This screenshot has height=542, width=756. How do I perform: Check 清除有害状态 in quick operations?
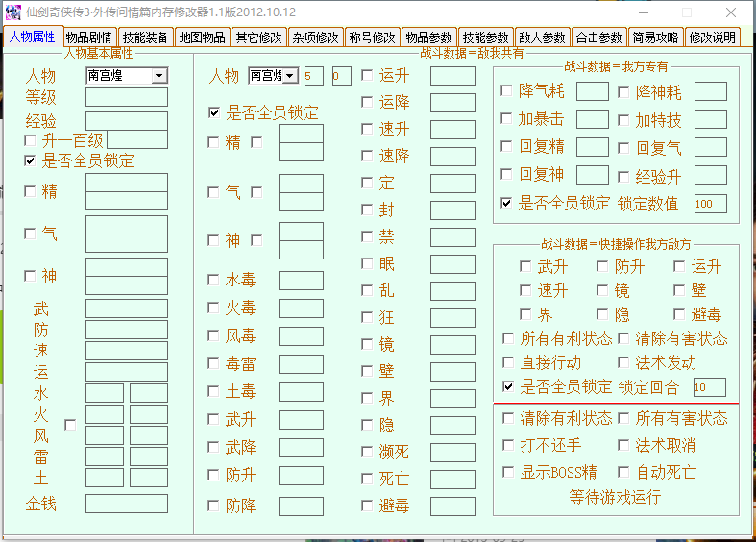click(623, 338)
